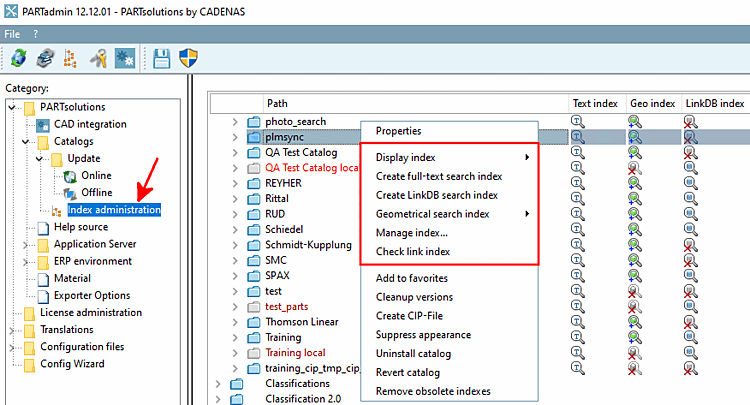
Task: Open the Display index submenu
Action: (449, 157)
